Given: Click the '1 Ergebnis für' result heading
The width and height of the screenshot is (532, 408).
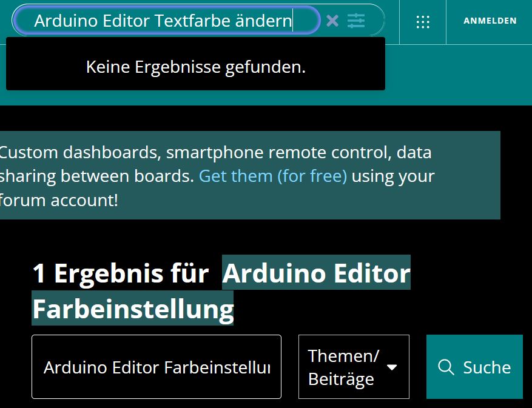Looking at the screenshot, I should pos(121,273).
